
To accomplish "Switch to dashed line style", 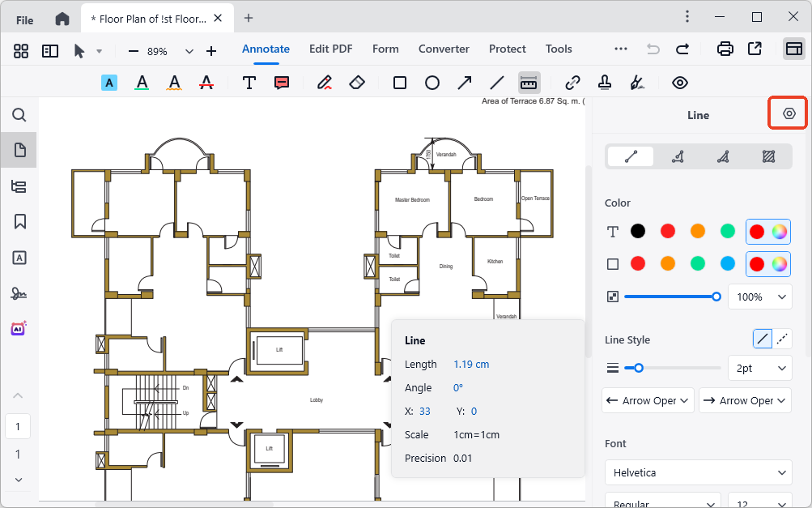I will tap(783, 339).
